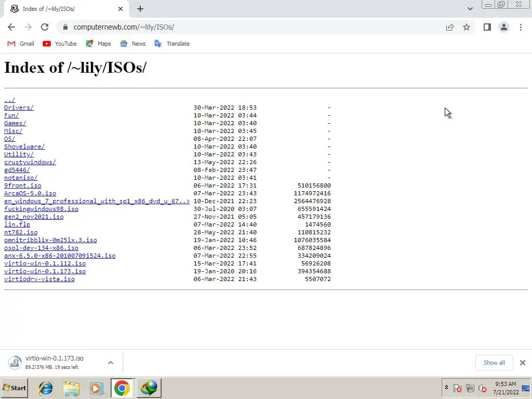Open the Chrome profile avatar
The height and width of the screenshot is (399, 532).
504,27
